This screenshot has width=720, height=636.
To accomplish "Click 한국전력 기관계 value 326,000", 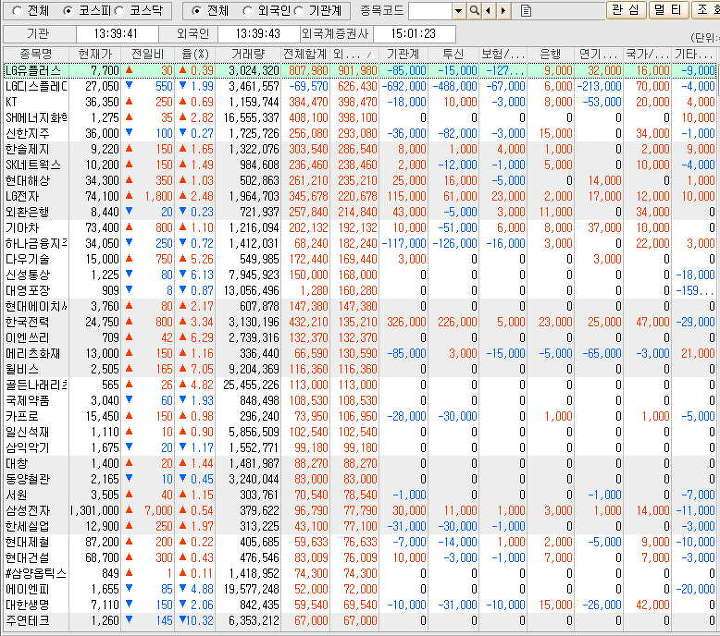I will (406, 322).
